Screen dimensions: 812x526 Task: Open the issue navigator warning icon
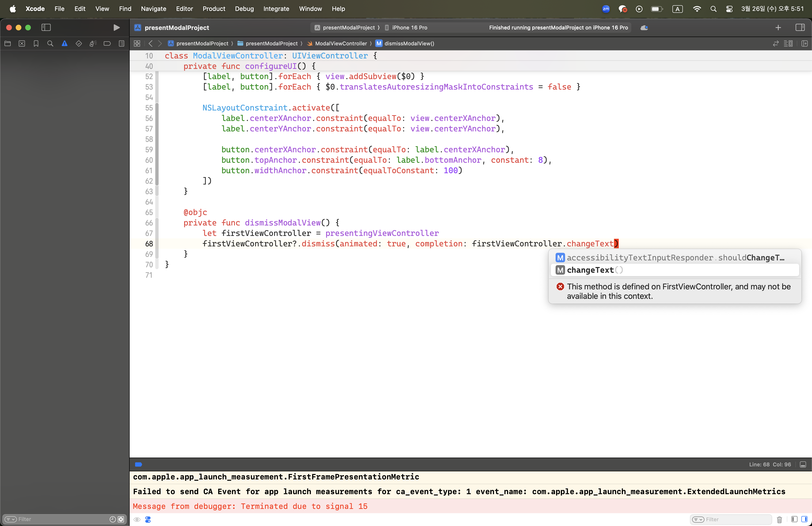pos(64,43)
